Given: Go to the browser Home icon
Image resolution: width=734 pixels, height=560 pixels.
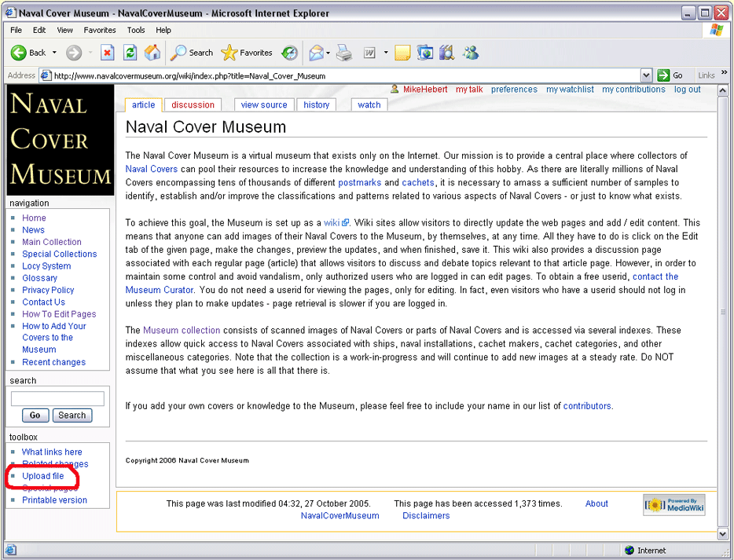Looking at the screenshot, I should click(152, 53).
